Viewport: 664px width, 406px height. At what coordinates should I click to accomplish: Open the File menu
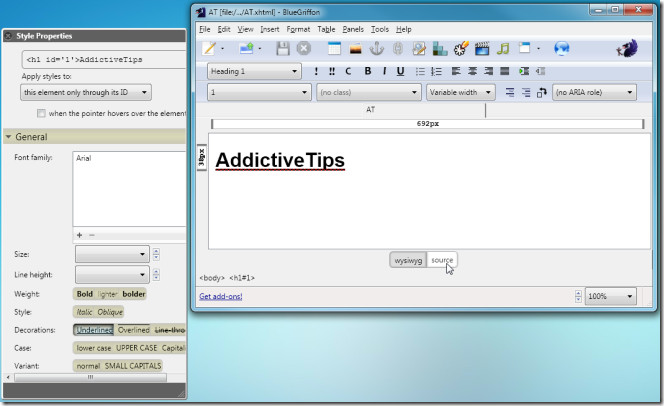(x=205, y=29)
